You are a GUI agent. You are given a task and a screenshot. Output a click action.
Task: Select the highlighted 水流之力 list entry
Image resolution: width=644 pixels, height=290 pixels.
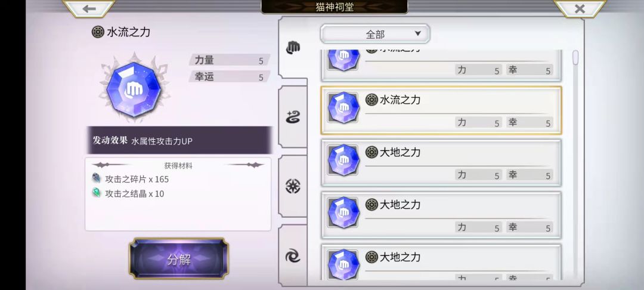(x=441, y=110)
